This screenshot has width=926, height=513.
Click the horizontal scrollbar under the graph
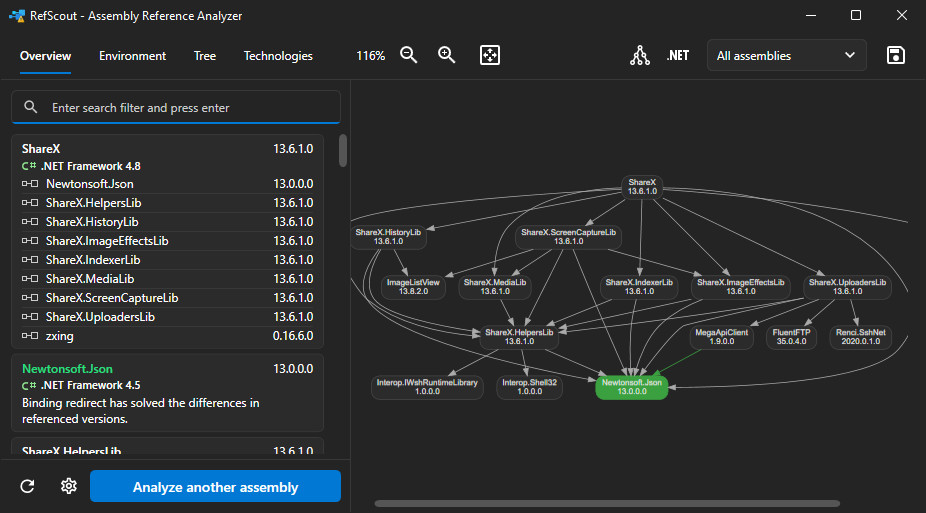coord(607,504)
